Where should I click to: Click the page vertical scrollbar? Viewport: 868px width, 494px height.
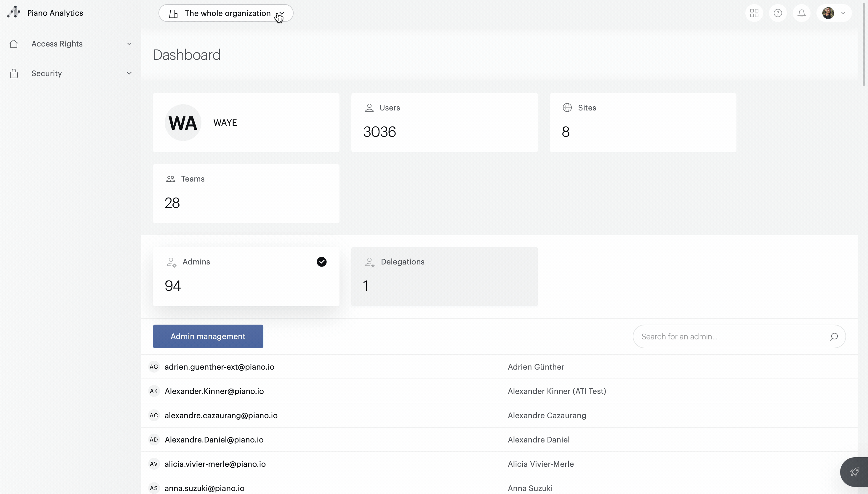pos(864,44)
